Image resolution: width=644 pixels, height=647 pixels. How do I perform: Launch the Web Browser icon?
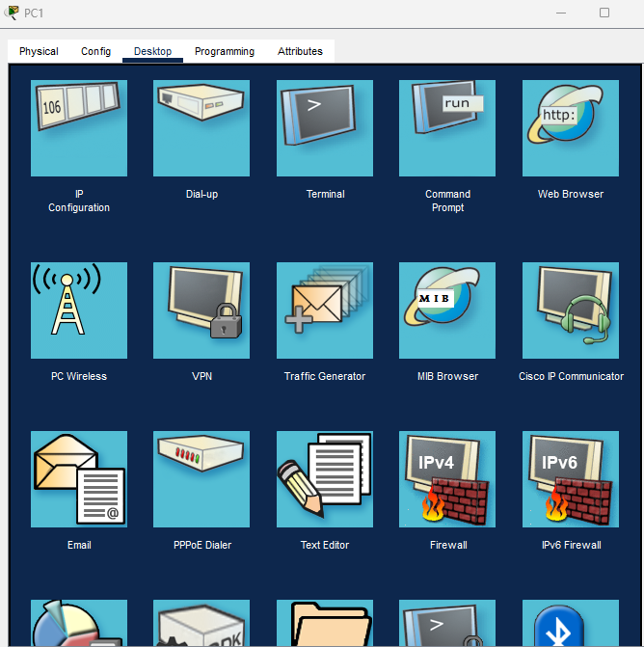[571, 128]
